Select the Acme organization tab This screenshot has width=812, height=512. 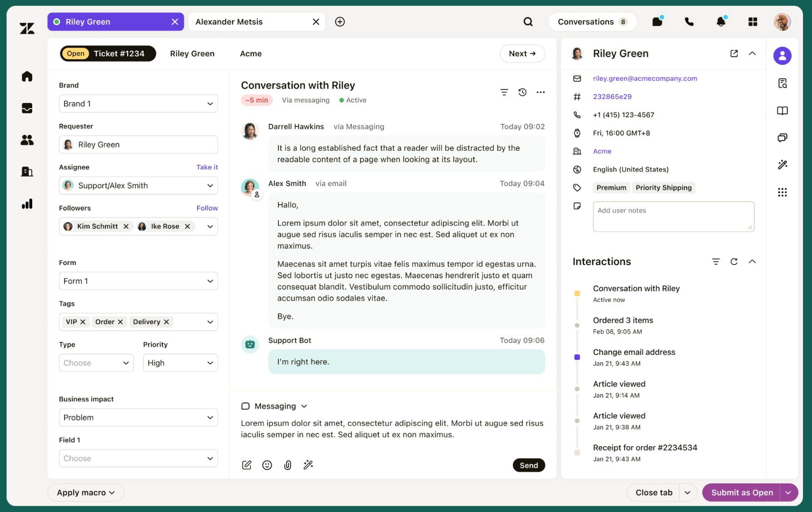251,54
